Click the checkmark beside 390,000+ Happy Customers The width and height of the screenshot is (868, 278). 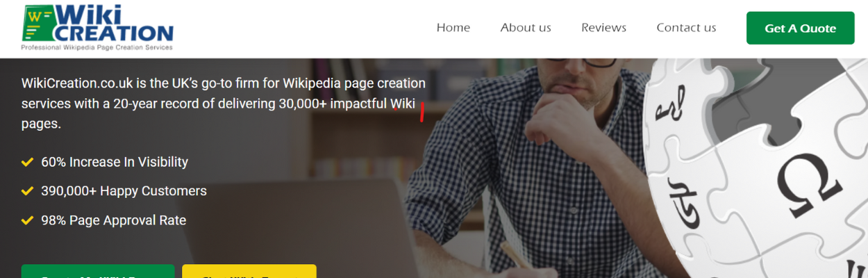click(27, 190)
